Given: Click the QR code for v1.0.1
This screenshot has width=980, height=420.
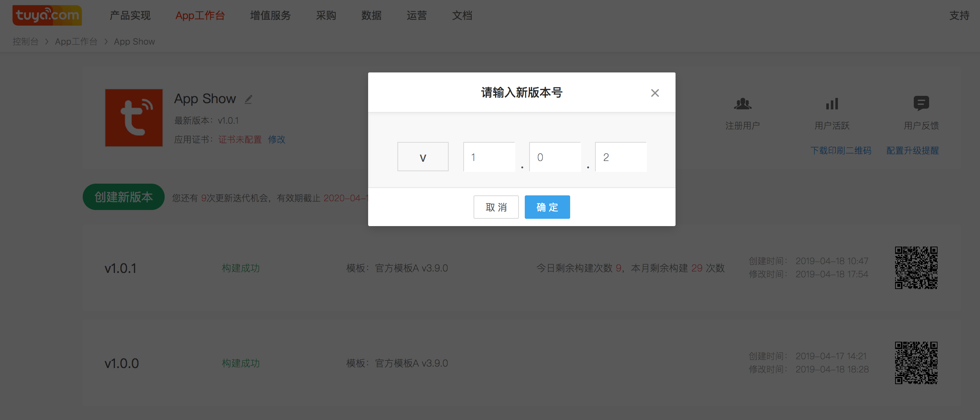Looking at the screenshot, I should tap(916, 268).
